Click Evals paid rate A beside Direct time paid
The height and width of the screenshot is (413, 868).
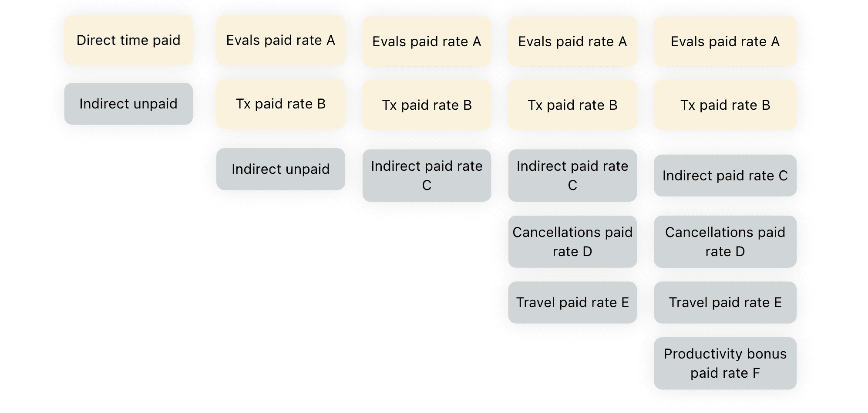pyautogui.click(x=281, y=40)
